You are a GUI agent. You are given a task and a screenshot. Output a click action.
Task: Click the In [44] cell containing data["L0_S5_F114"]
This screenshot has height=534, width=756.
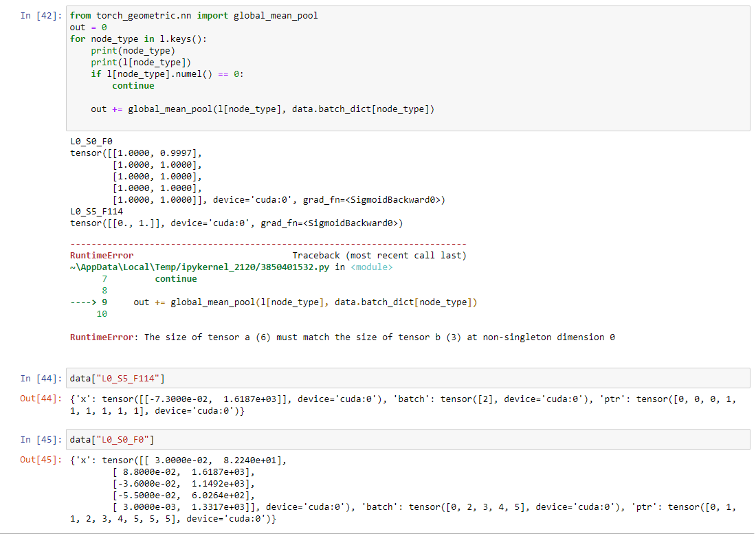(x=408, y=378)
